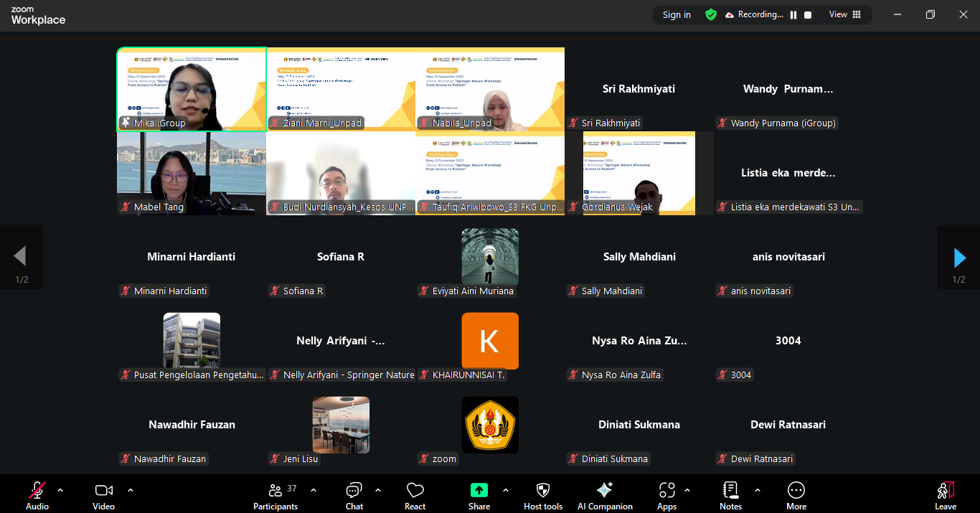Click name label 'Nysa Ro Aina Zulfa'
980x513 pixels.
[x=621, y=375]
